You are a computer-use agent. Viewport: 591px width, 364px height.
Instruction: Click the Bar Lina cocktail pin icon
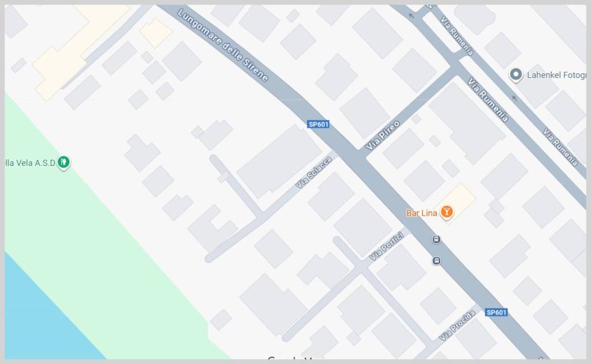(447, 212)
